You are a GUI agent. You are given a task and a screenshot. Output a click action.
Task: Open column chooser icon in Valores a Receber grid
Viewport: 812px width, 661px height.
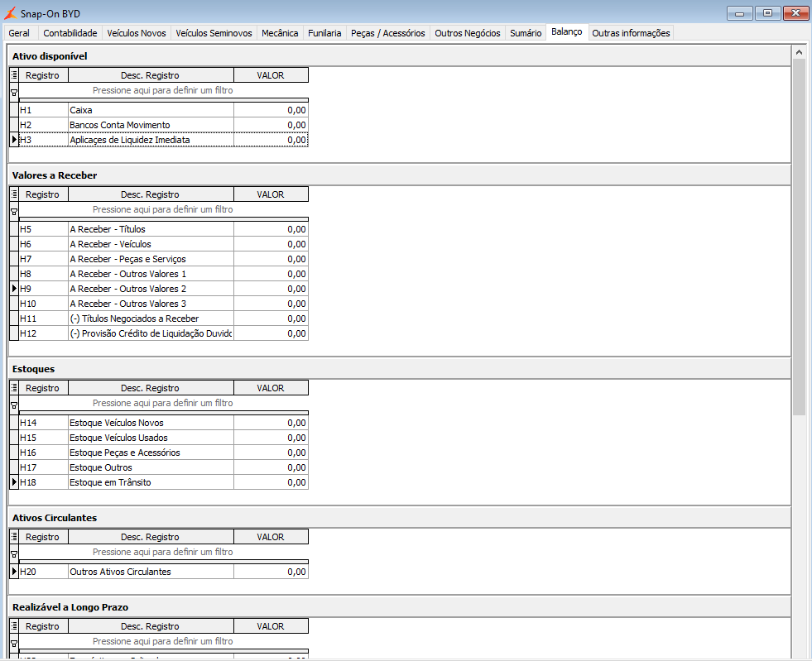pos(14,194)
